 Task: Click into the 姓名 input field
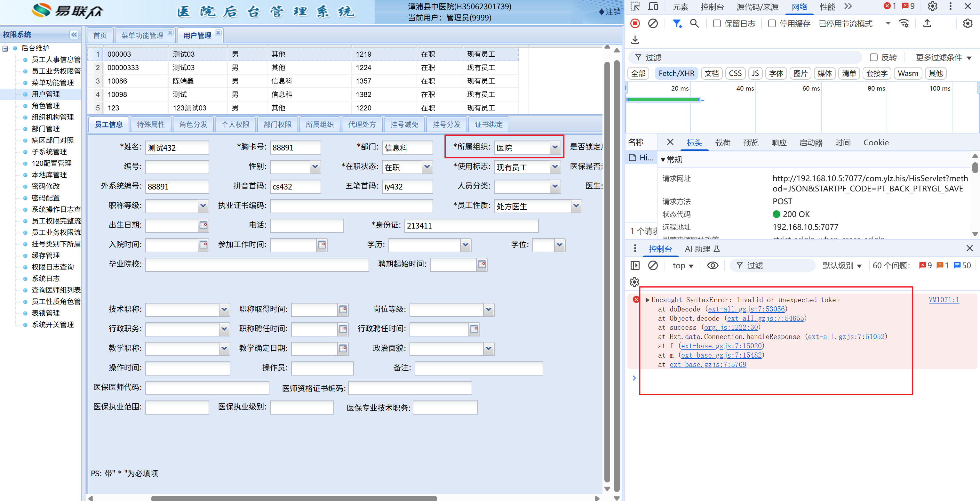177,148
